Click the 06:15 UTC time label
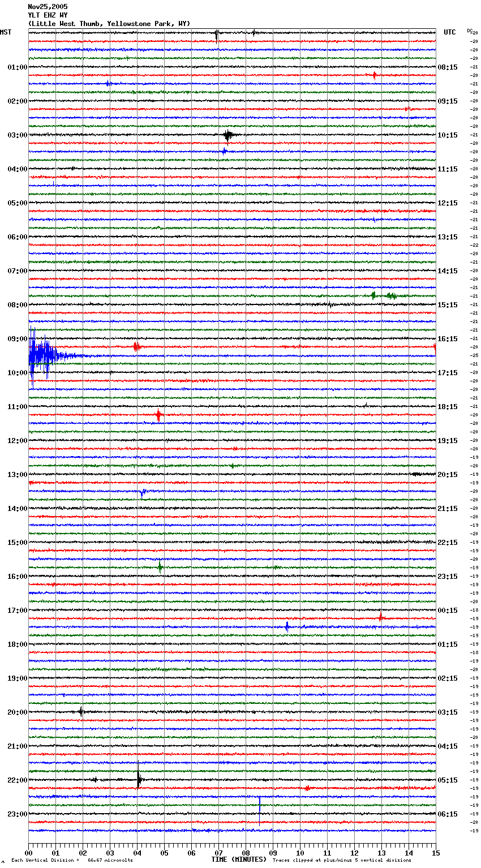The image size is (481, 868). tap(448, 814)
